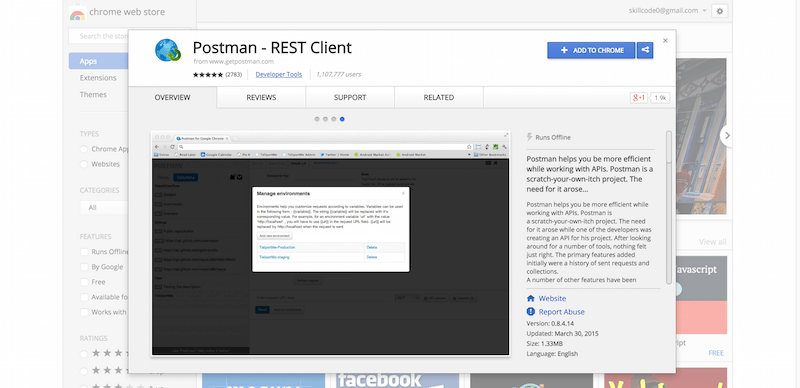This screenshot has height=388, width=800.
Task: Click the (2783) review count
Action: point(234,75)
